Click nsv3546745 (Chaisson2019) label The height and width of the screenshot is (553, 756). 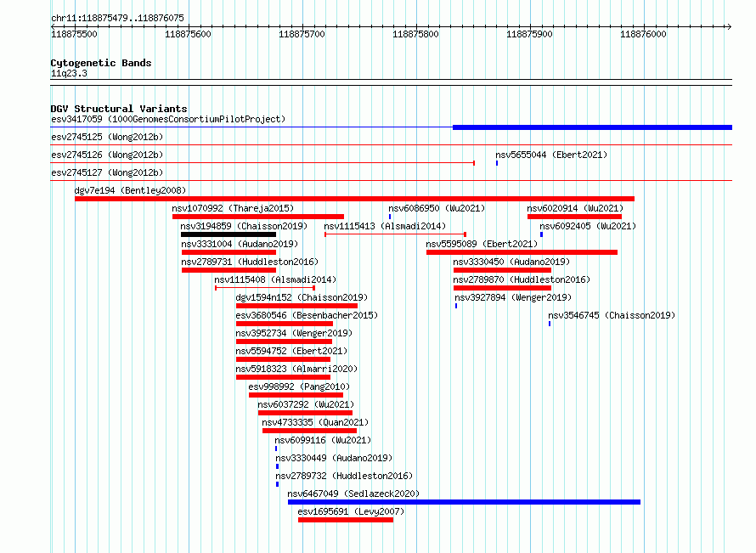(x=612, y=315)
